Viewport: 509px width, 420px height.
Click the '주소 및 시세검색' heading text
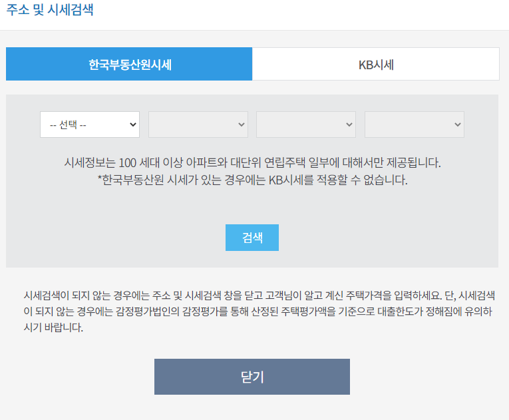(50, 9)
